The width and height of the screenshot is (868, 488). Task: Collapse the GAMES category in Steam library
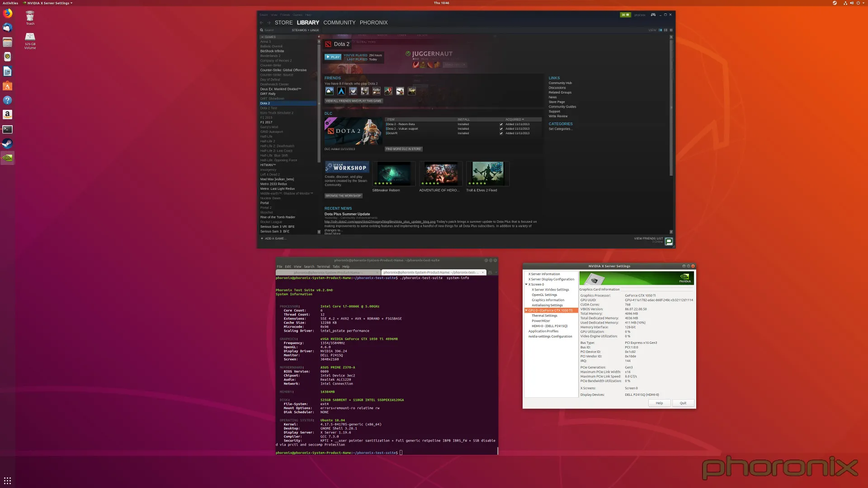(262, 37)
